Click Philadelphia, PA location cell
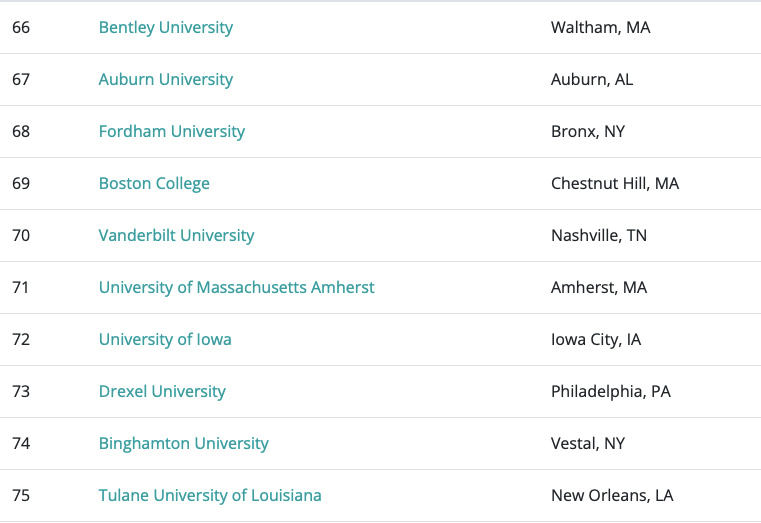This screenshot has height=523, width=761. click(x=610, y=392)
